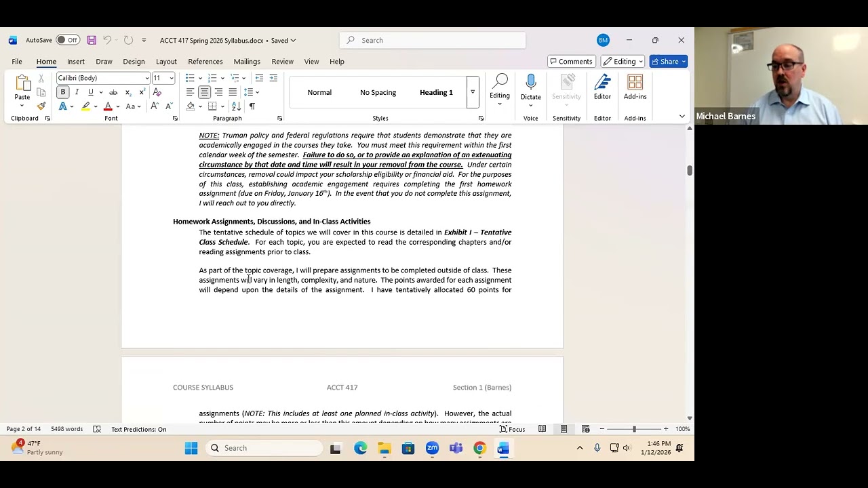Image resolution: width=868 pixels, height=488 pixels.
Task: Open line and paragraph spacing options
Action: tap(252, 92)
